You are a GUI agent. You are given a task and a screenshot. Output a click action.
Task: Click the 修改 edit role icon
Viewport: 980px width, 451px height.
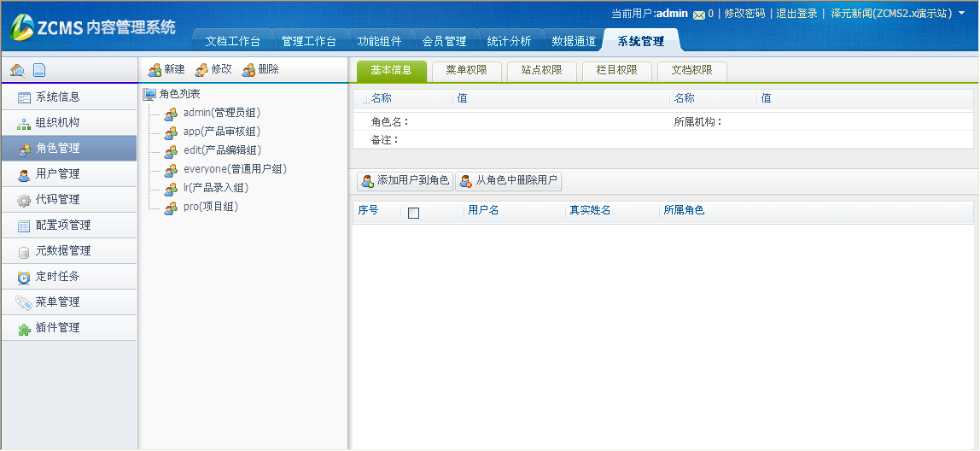[x=202, y=70]
